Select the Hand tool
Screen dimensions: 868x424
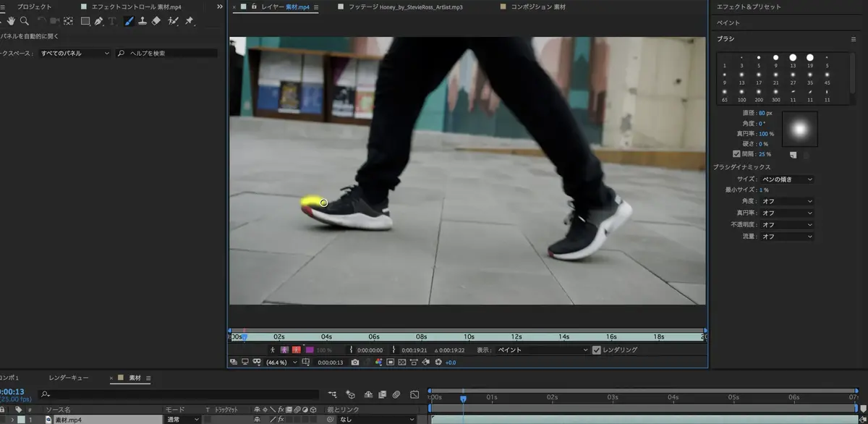(12, 21)
